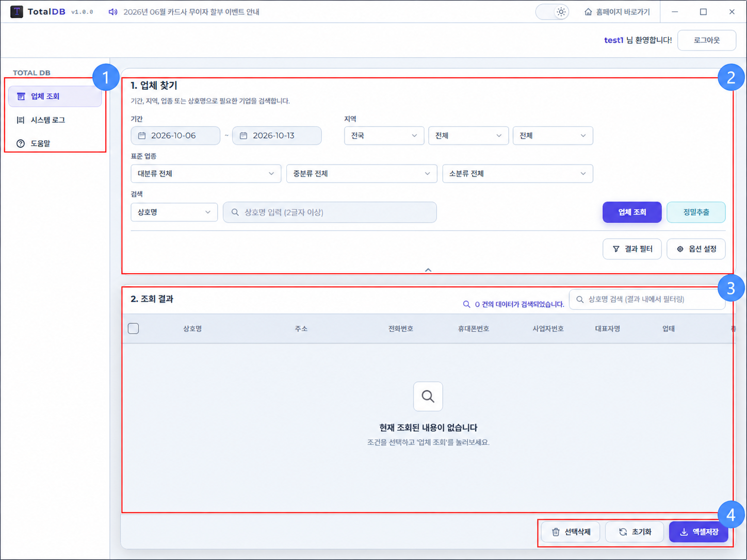Image resolution: width=747 pixels, height=560 pixels.
Task: Open the 업체 조회 sidebar menu
Action: coord(55,96)
